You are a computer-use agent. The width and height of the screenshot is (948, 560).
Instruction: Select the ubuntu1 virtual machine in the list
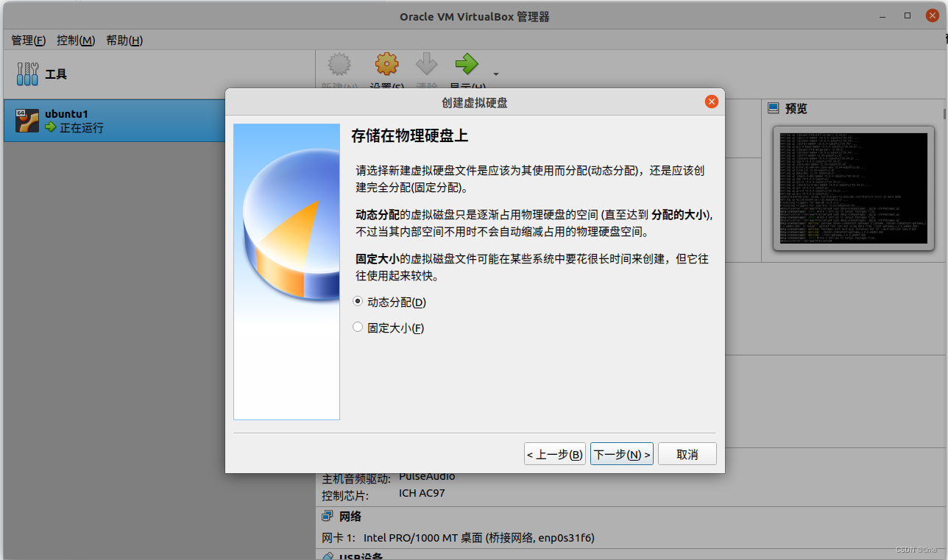coord(114,121)
